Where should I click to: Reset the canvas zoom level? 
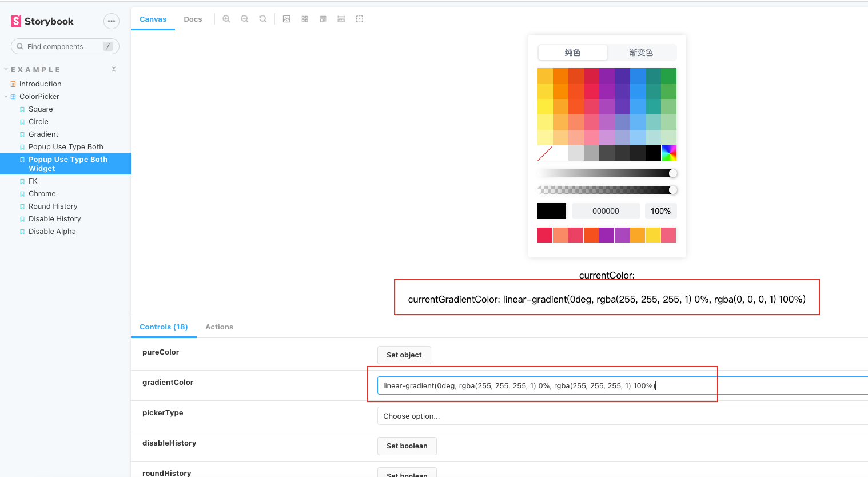pyautogui.click(x=262, y=18)
